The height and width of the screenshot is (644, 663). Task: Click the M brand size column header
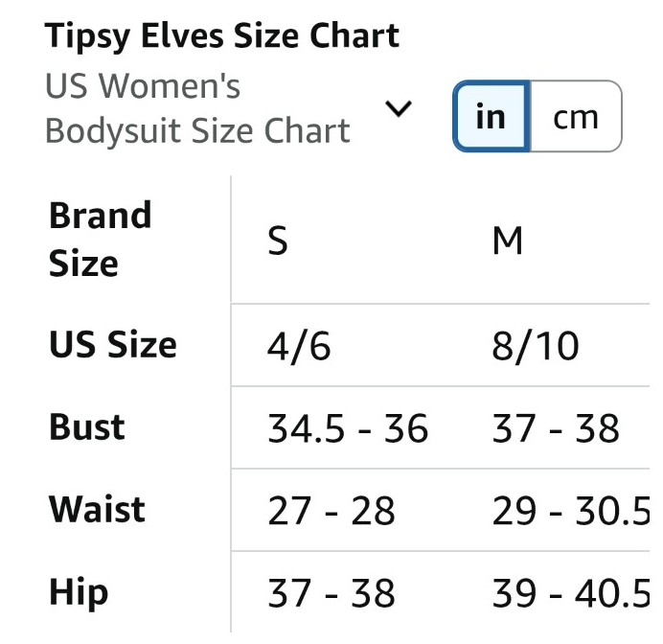[x=507, y=241]
